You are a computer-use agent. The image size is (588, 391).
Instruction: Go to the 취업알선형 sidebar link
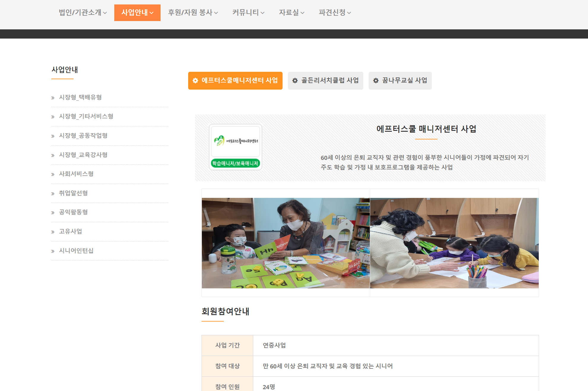[x=73, y=193]
